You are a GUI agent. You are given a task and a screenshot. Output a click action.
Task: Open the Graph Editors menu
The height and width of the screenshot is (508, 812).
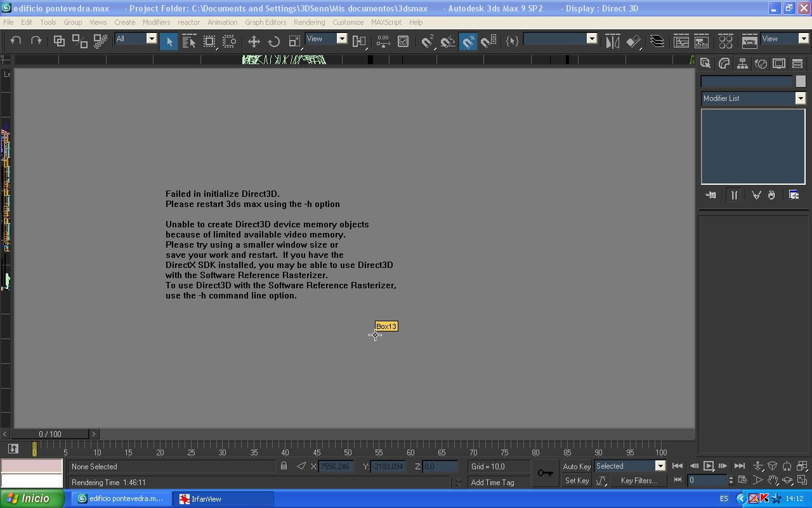coord(265,22)
